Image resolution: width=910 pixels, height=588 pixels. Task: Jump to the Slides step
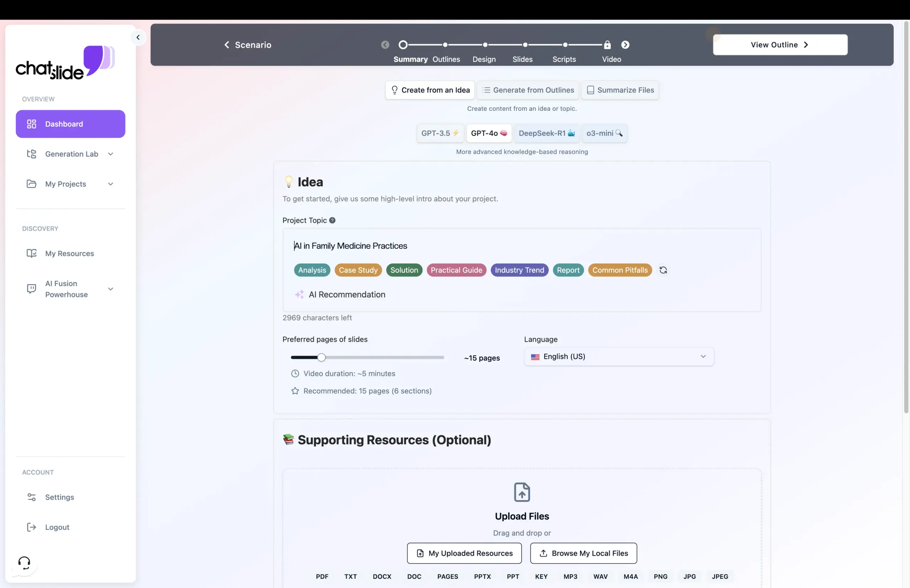pyautogui.click(x=525, y=45)
